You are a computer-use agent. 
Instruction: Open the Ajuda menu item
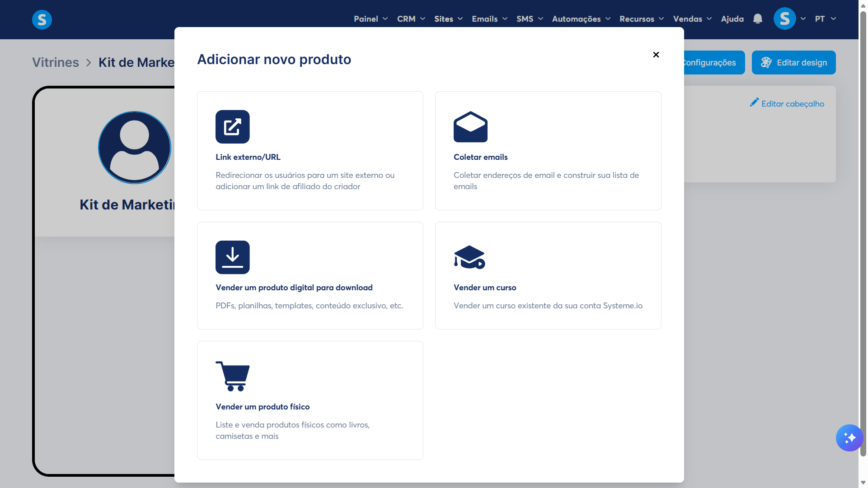[x=732, y=19]
